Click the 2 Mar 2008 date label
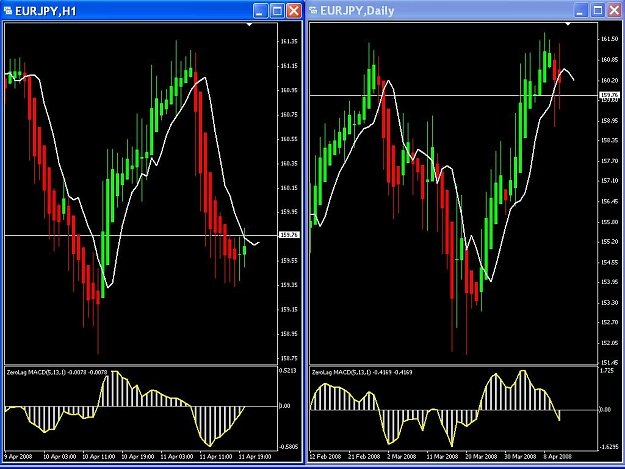Image resolution: width=625 pixels, height=469 pixels. coord(402,457)
